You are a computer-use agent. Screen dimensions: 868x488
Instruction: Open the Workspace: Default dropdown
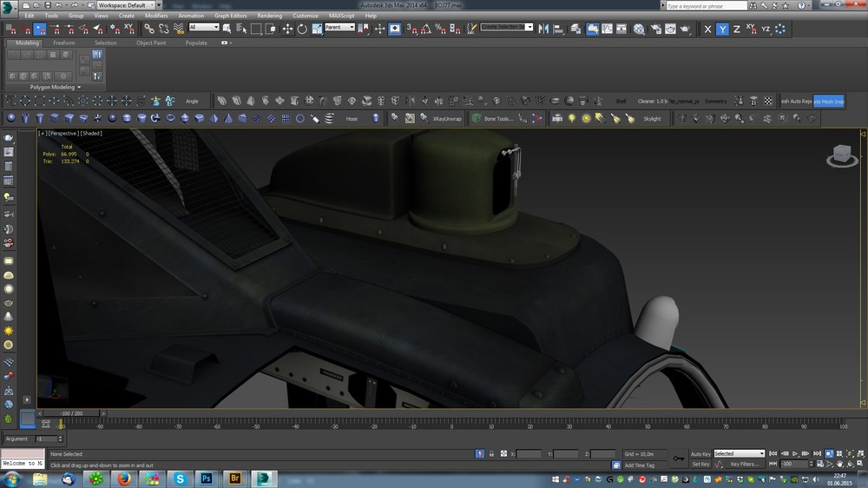coord(124,5)
